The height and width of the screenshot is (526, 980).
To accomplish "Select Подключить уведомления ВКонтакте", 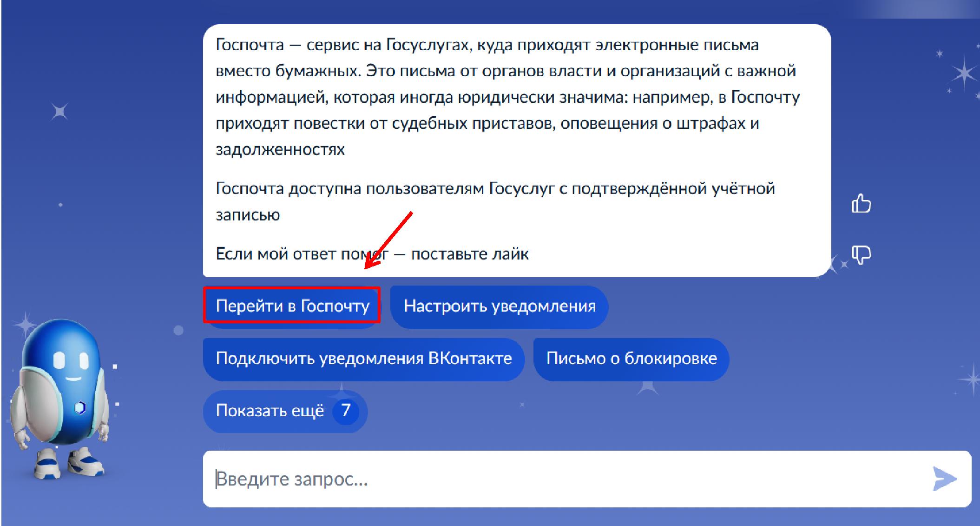I will click(x=363, y=359).
